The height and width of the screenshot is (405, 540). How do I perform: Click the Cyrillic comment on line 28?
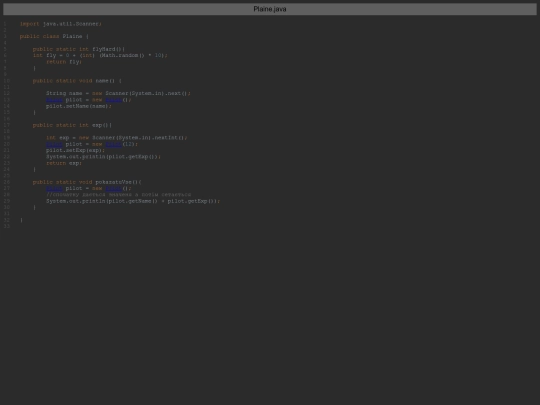point(118,195)
